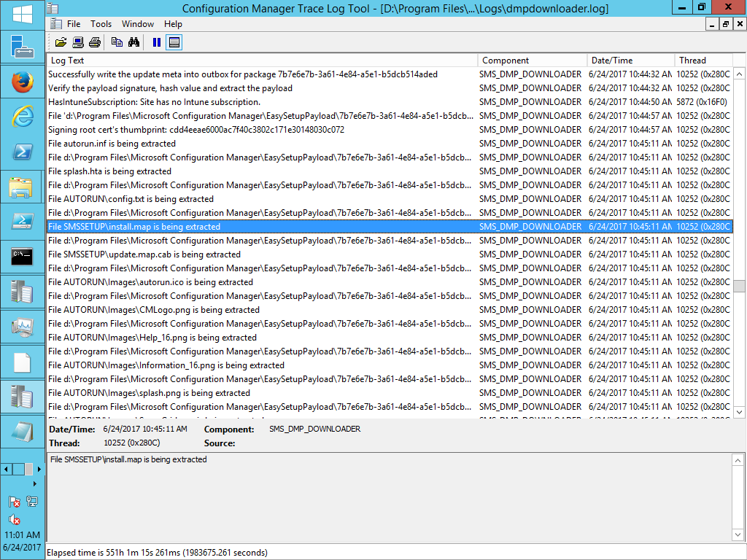The width and height of the screenshot is (747, 560).
Task: Click the thread cell "5872 (0x16F0)"
Action: (702, 102)
